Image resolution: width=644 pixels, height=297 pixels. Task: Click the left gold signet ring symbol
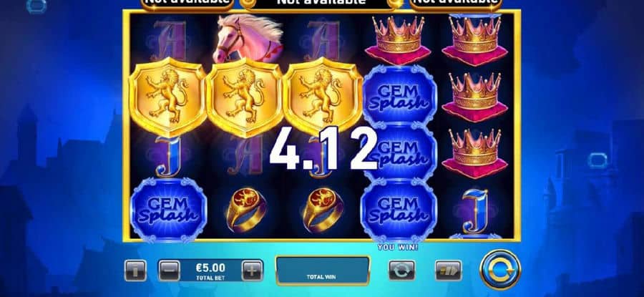click(245, 209)
